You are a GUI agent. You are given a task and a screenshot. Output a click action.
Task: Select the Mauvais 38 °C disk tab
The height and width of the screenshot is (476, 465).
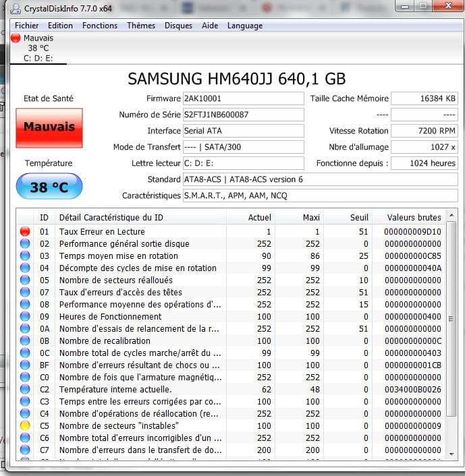[38, 48]
